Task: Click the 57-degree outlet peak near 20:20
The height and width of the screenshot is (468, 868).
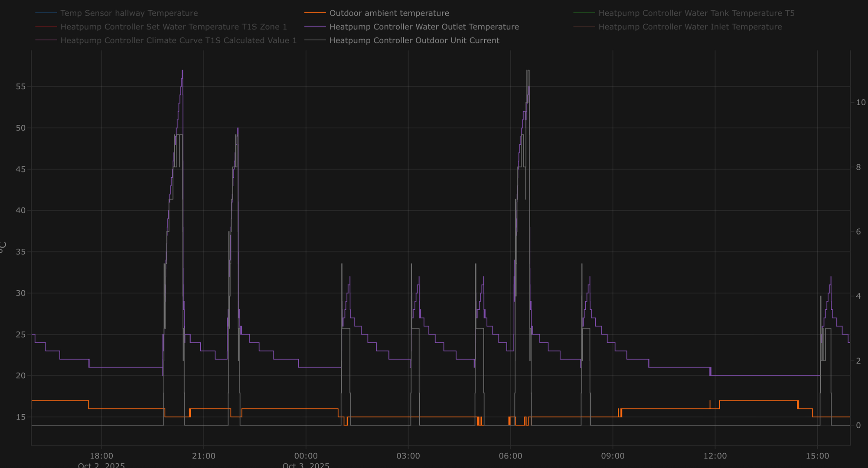Action: (x=182, y=71)
